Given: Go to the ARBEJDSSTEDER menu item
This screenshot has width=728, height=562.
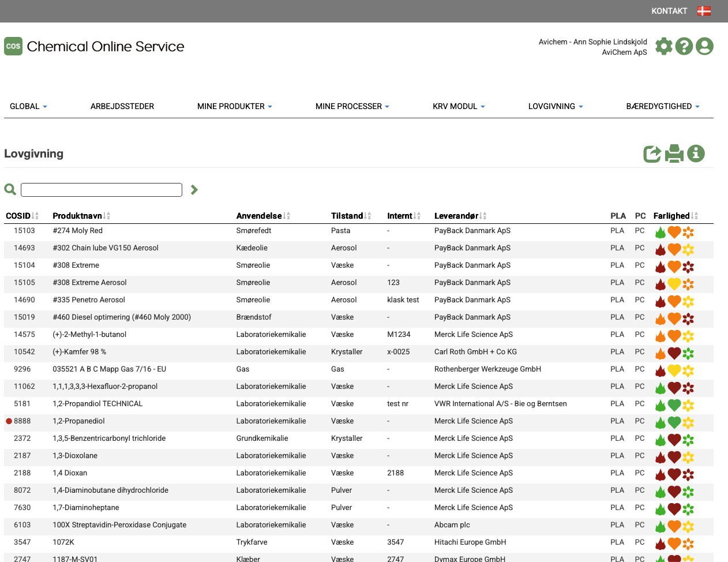Looking at the screenshot, I should [x=122, y=106].
